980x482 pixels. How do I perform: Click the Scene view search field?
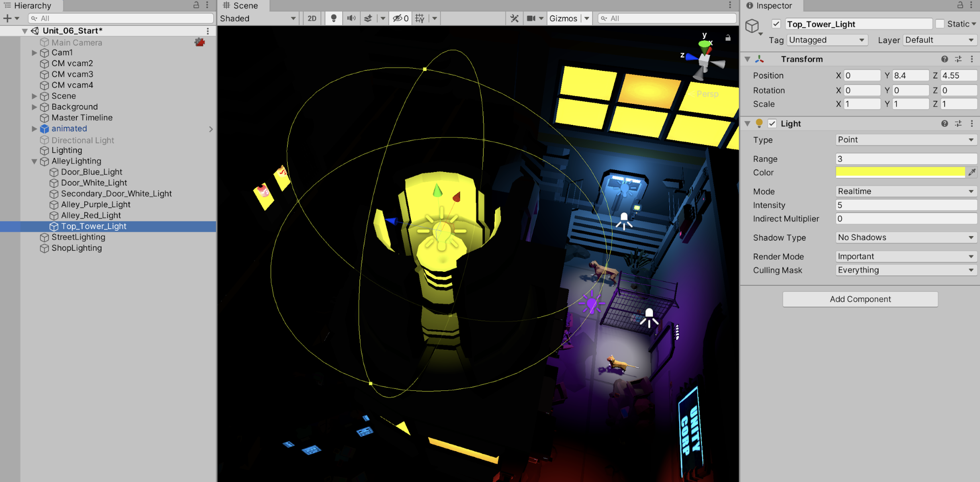coord(667,19)
